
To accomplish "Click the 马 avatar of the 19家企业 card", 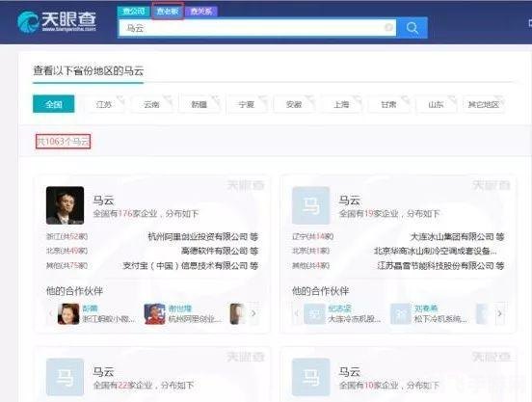I will coord(311,205).
